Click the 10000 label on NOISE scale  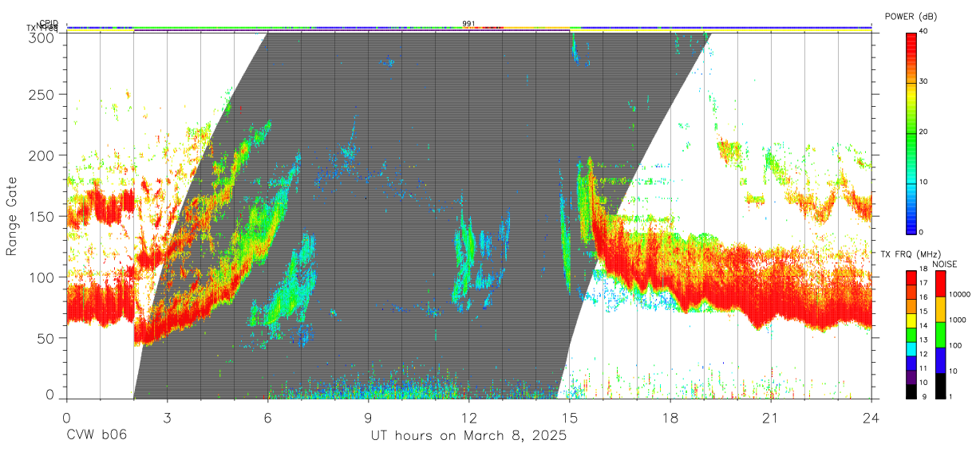point(959,295)
